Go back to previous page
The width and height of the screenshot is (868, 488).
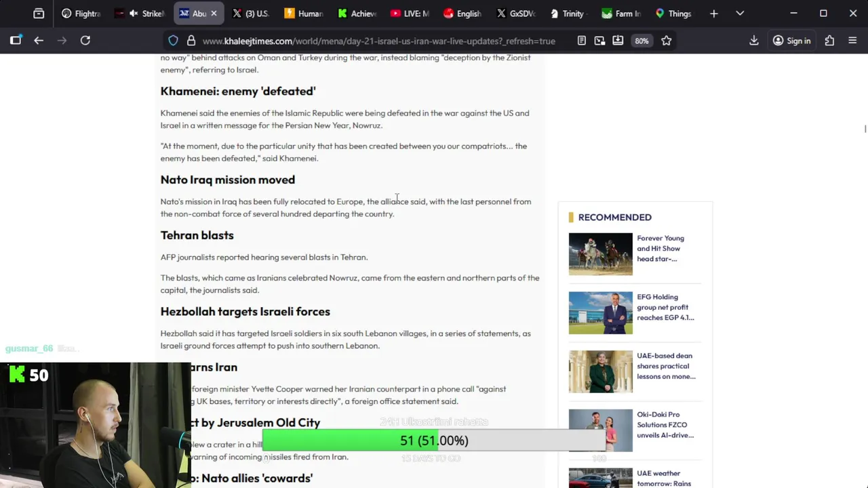coord(39,41)
